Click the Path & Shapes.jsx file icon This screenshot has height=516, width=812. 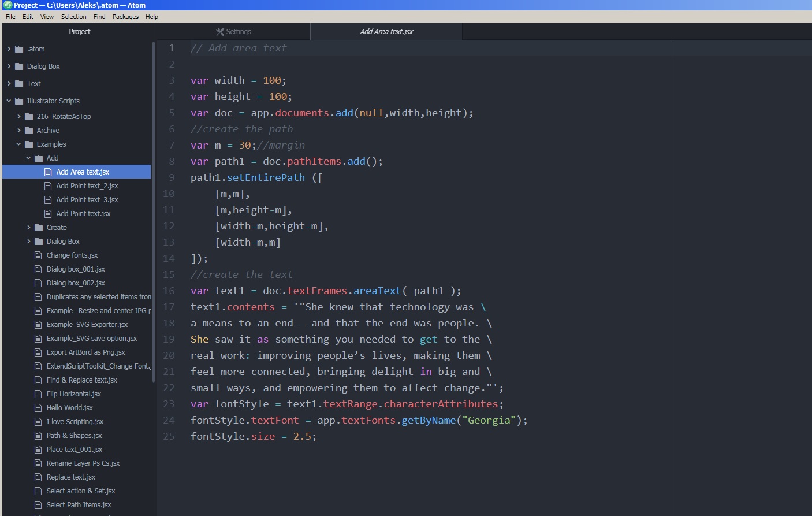coord(38,436)
